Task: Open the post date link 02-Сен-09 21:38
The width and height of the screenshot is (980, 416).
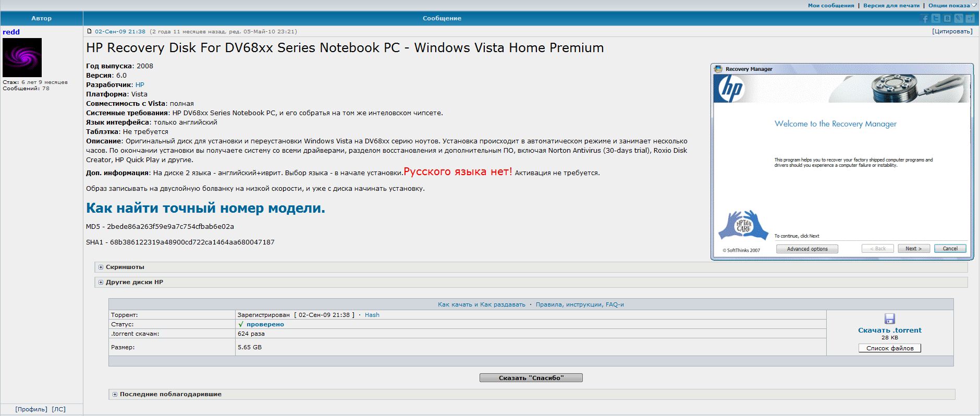Action: click(x=120, y=32)
